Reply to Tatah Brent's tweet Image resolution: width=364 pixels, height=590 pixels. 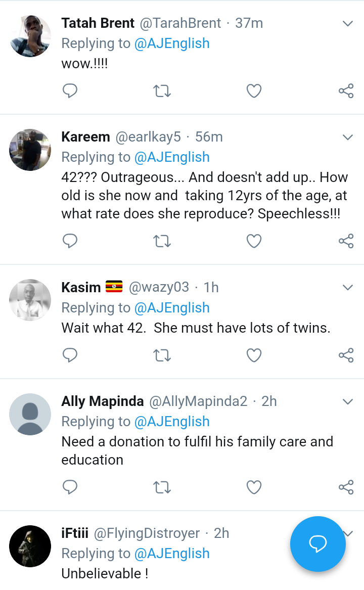pyautogui.click(x=70, y=91)
